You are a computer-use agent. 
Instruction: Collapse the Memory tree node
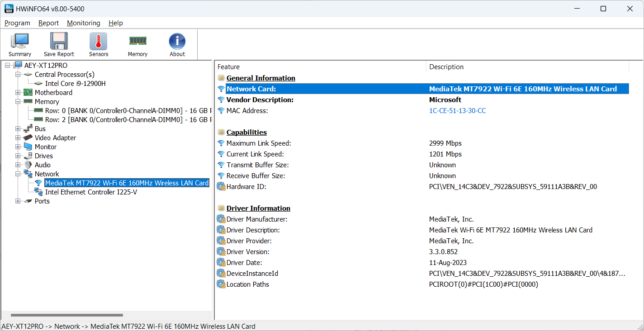click(18, 102)
